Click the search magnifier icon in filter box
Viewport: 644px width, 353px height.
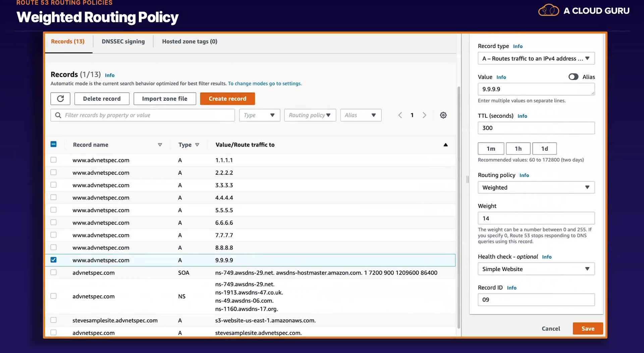tap(58, 115)
